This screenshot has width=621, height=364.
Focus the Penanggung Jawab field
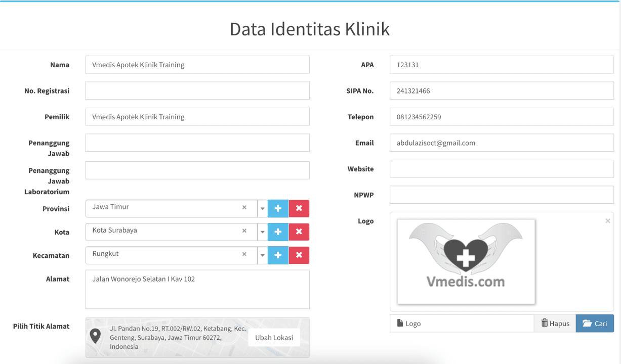click(197, 143)
